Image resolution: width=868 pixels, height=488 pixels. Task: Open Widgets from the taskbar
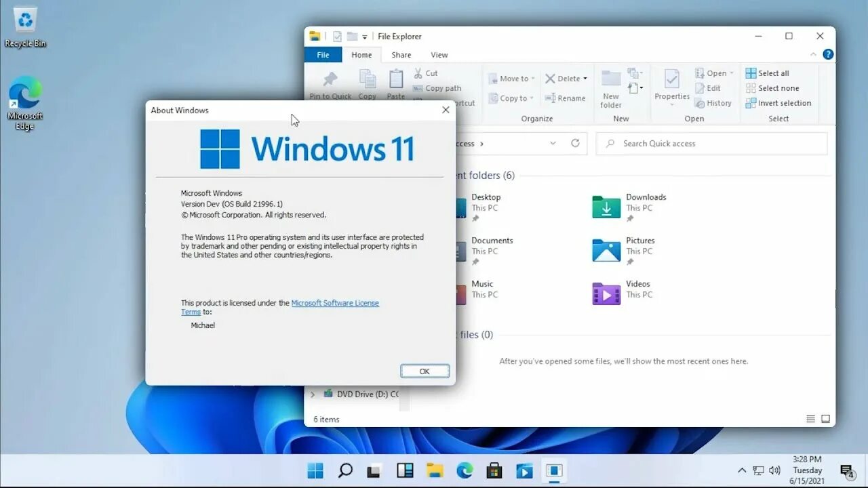point(405,470)
